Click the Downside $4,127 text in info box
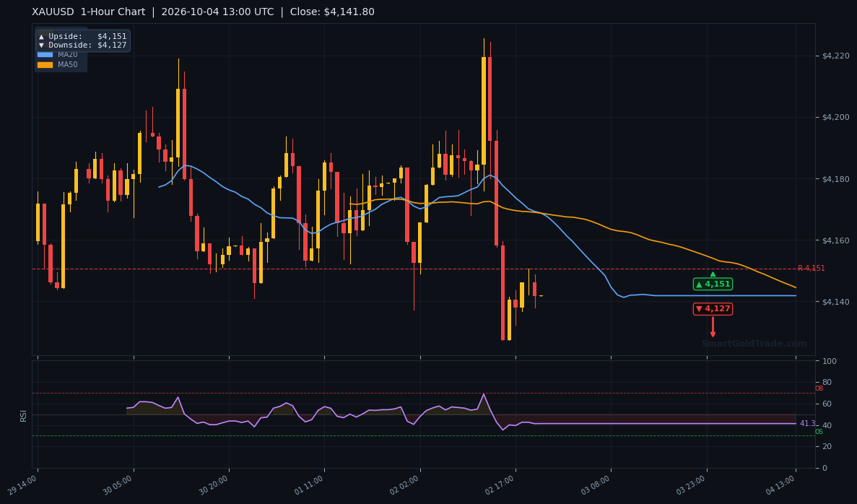The image size is (857, 504). coord(82,45)
